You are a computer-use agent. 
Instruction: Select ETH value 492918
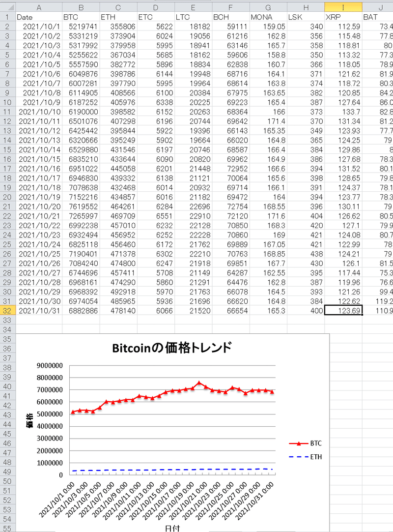click(119, 292)
